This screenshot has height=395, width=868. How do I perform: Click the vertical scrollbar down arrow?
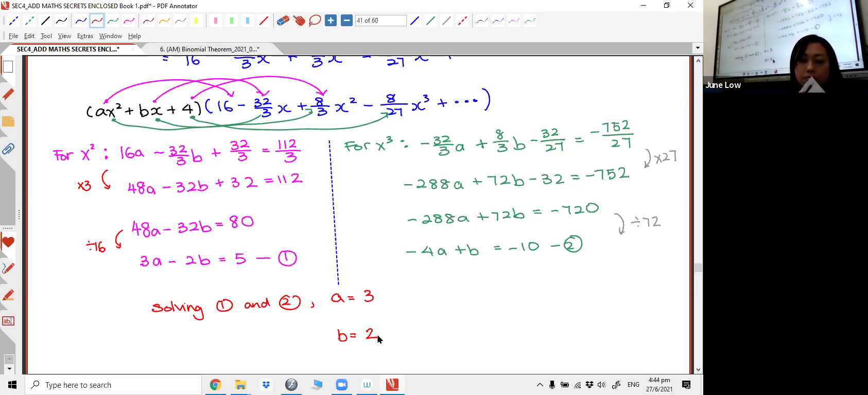(x=698, y=370)
